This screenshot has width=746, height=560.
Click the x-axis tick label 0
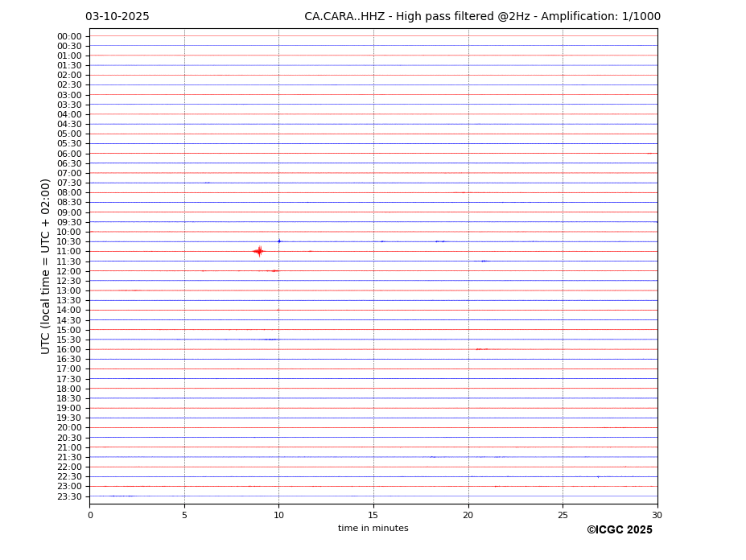tap(90, 515)
